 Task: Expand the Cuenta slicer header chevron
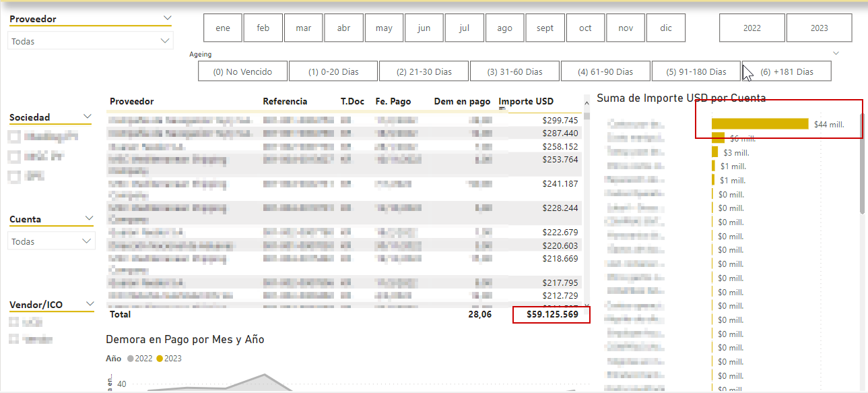pos(89,218)
